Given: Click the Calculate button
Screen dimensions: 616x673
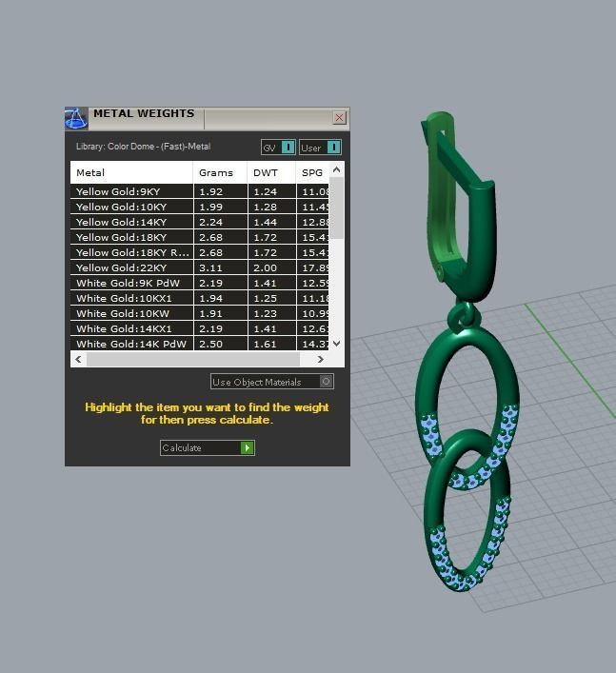Looking at the screenshot, I should click(208, 447).
